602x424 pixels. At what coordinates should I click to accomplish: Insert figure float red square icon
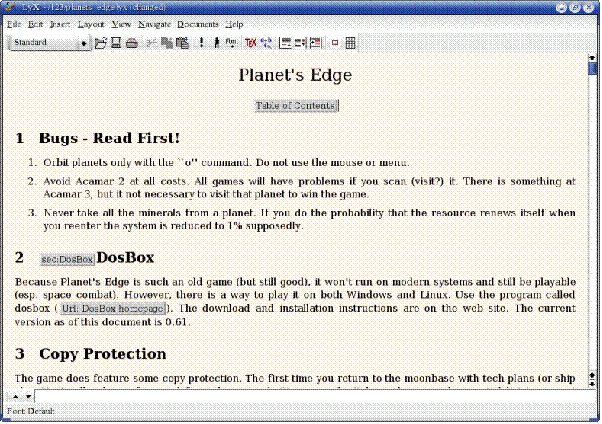click(x=335, y=43)
